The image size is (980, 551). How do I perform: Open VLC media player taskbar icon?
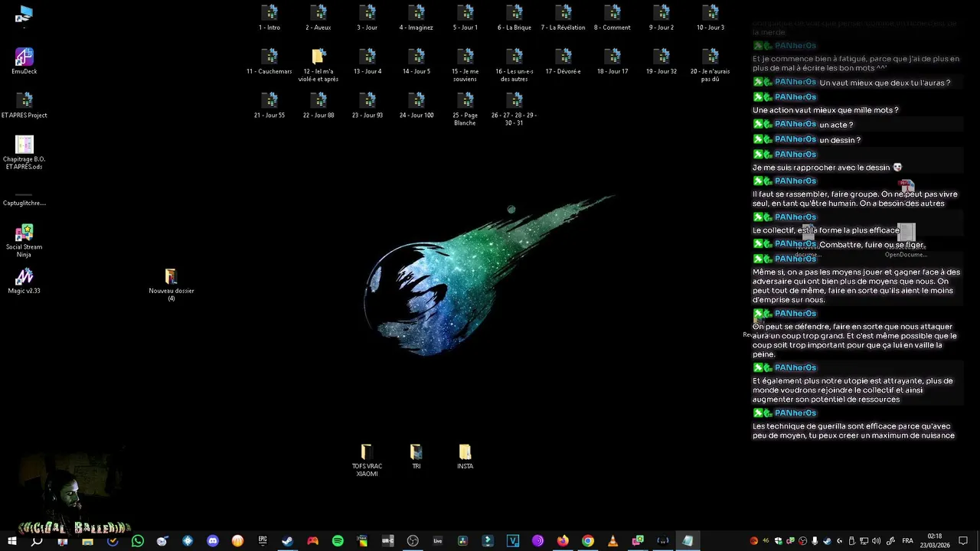point(612,541)
